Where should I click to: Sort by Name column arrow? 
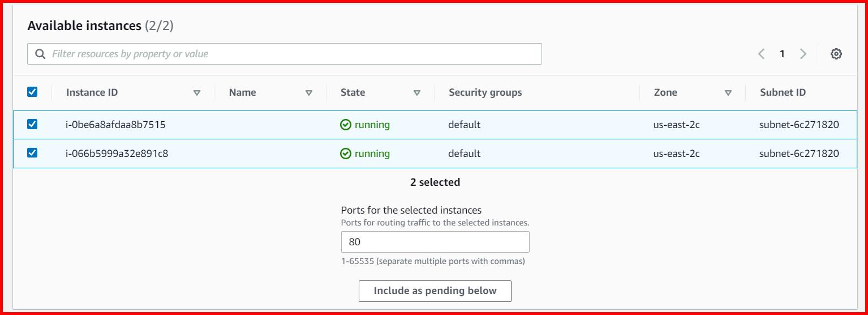pyautogui.click(x=309, y=93)
